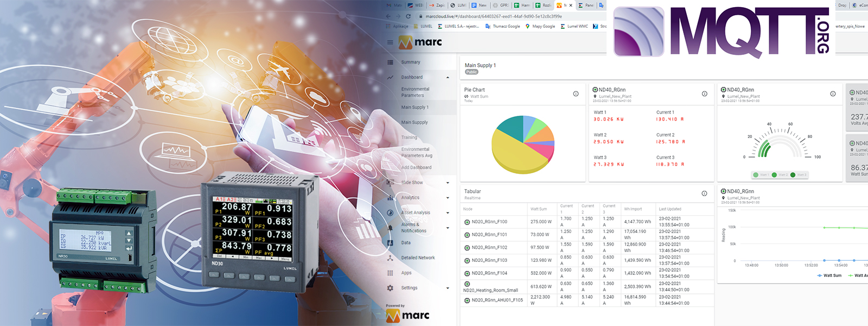868x326 pixels.
Task: Open Summary in the sidebar
Action: [411, 62]
